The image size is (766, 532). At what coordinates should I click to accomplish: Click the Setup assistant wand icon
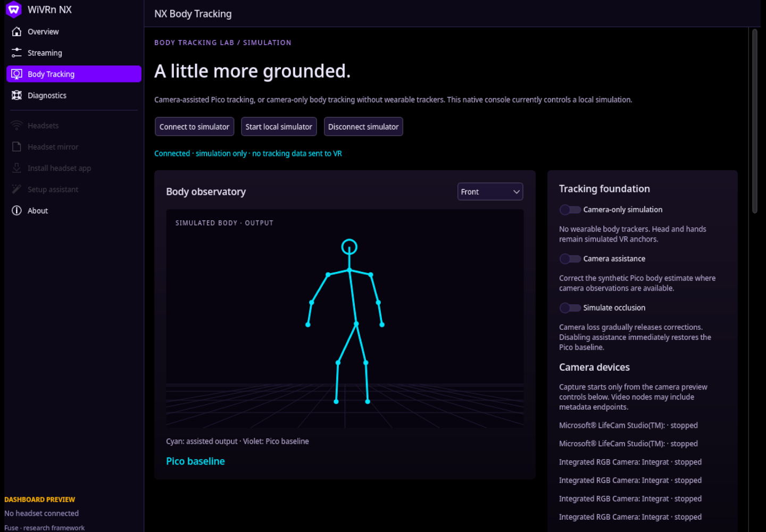click(x=16, y=189)
